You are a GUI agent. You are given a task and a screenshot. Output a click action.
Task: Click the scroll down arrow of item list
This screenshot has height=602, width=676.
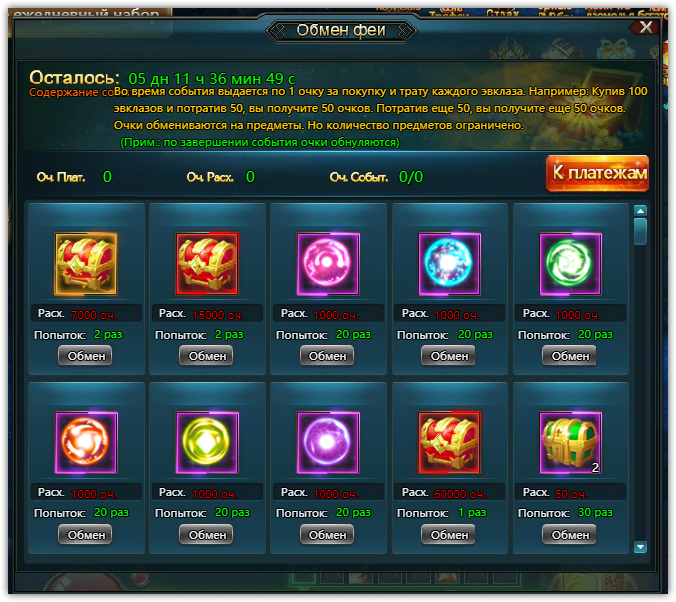coord(641,547)
